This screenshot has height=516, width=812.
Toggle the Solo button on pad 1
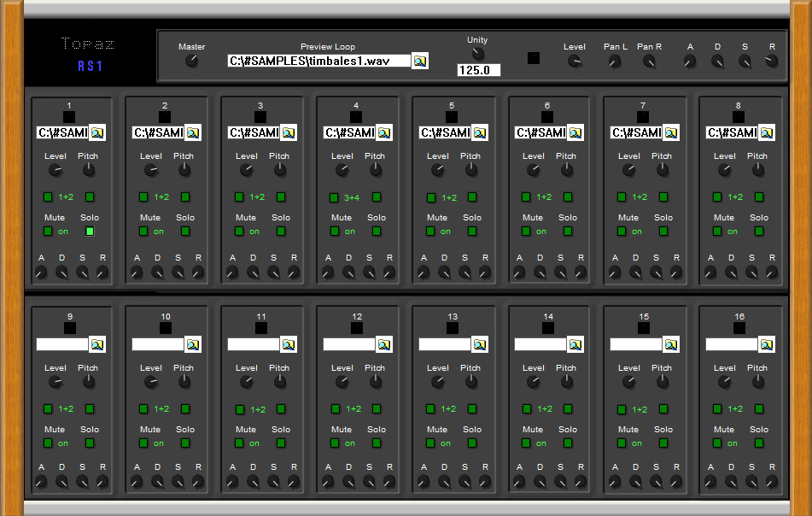pos(90,231)
